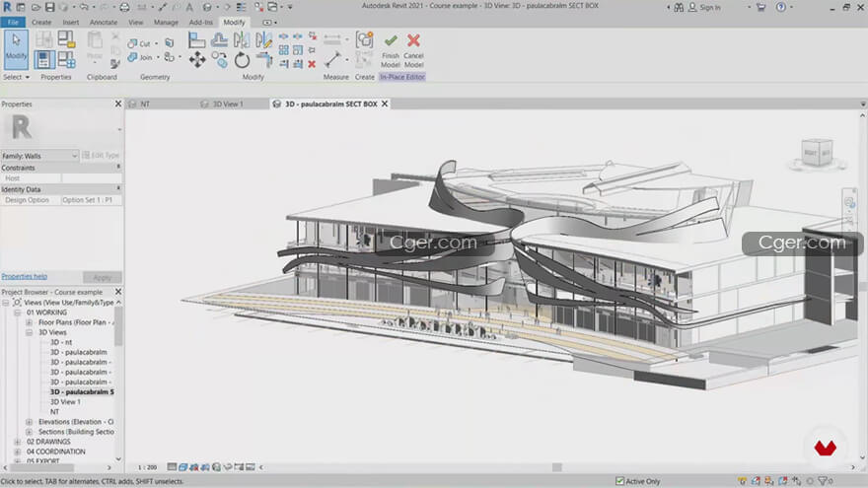868x488 pixels.
Task: Expand the Floor Plans tree node
Action: [30, 322]
